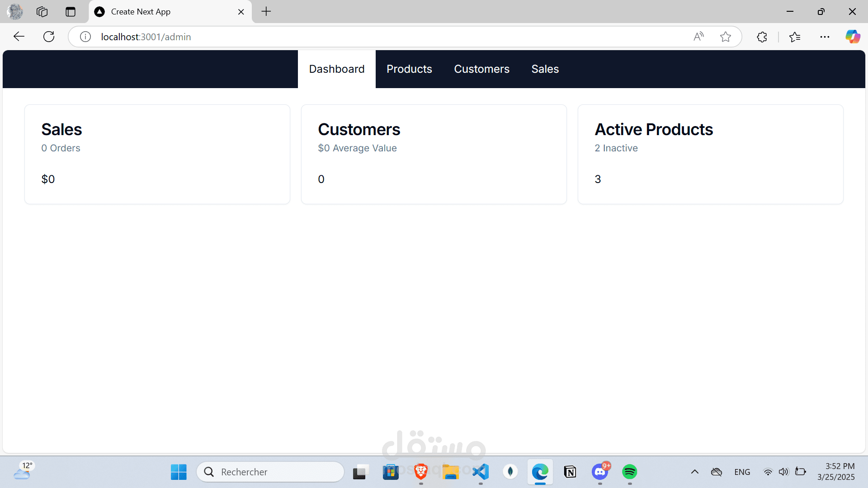Viewport: 868px width, 488px height.
Task: Open the browser Extensions icon
Action: click(762, 37)
